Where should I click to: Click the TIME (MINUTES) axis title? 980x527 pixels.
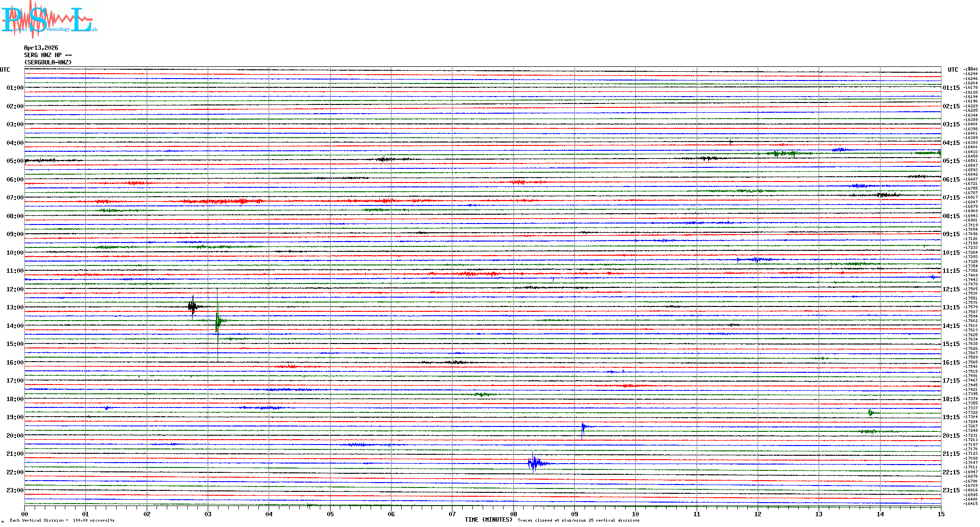click(x=488, y=520)
